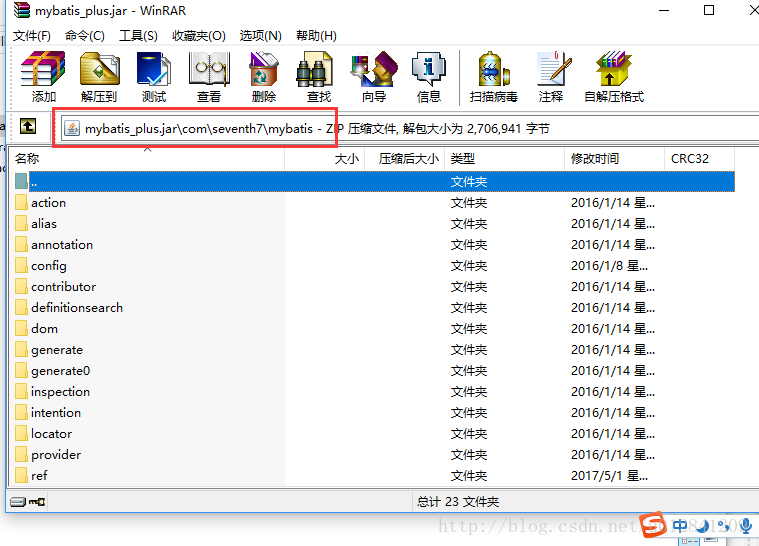Click the definitionsearch folder icon
Screen dimensions: 759x546
21,307
